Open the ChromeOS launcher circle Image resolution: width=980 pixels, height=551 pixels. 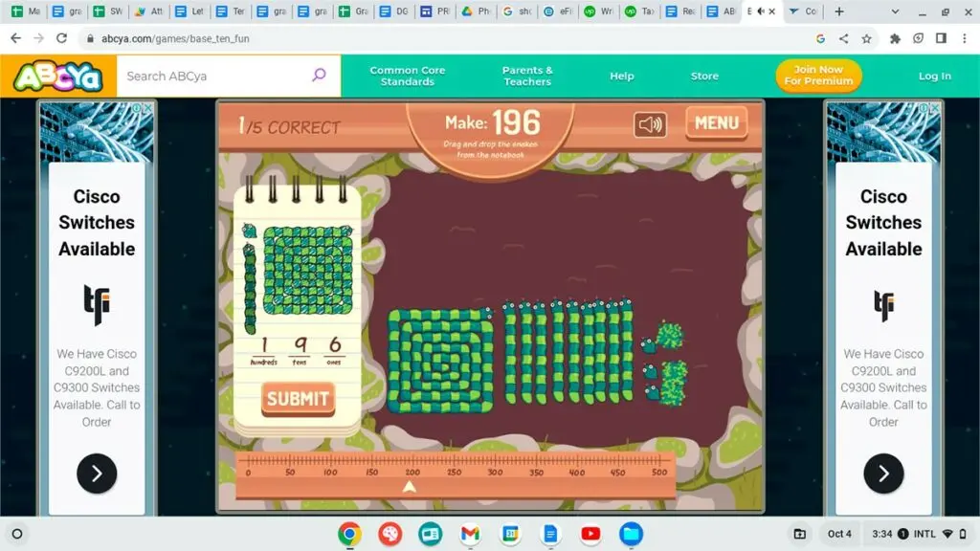17,534
